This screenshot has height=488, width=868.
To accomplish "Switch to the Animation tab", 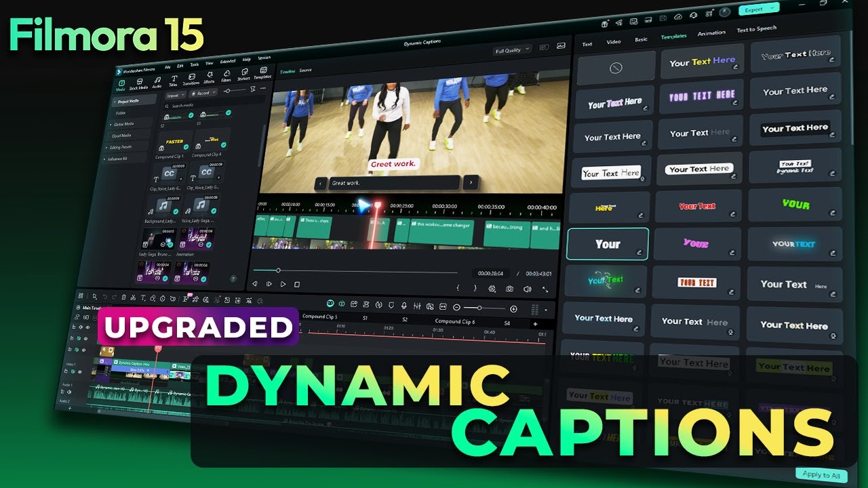I will click(711, 33).
